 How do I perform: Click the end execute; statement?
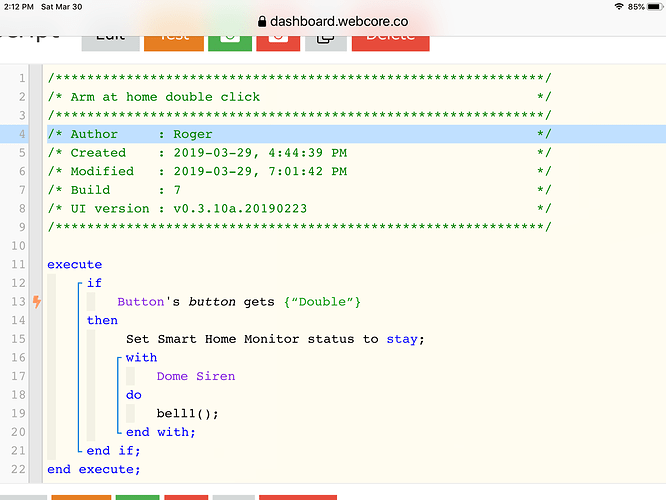94,469
